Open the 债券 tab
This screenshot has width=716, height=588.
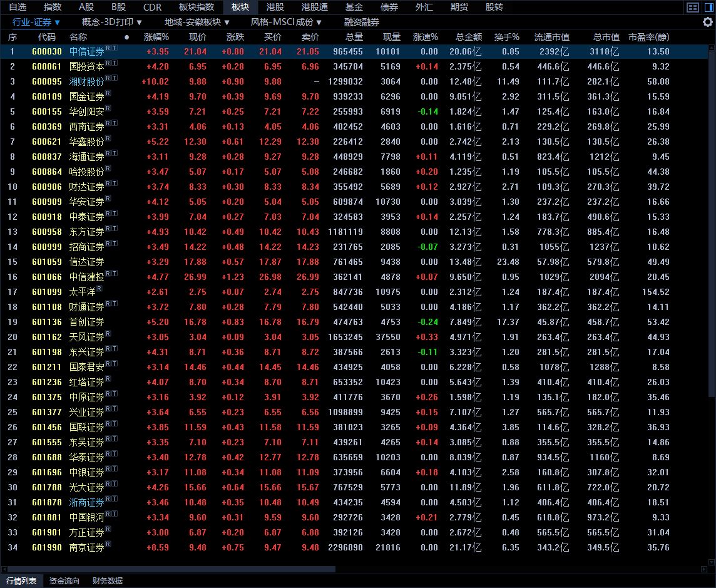389,7
